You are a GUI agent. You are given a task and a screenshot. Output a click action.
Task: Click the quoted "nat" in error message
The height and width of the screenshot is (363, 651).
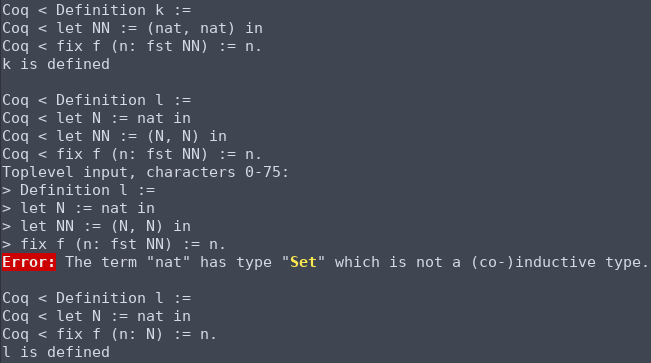pyautogui.click(x=168, y=262)
